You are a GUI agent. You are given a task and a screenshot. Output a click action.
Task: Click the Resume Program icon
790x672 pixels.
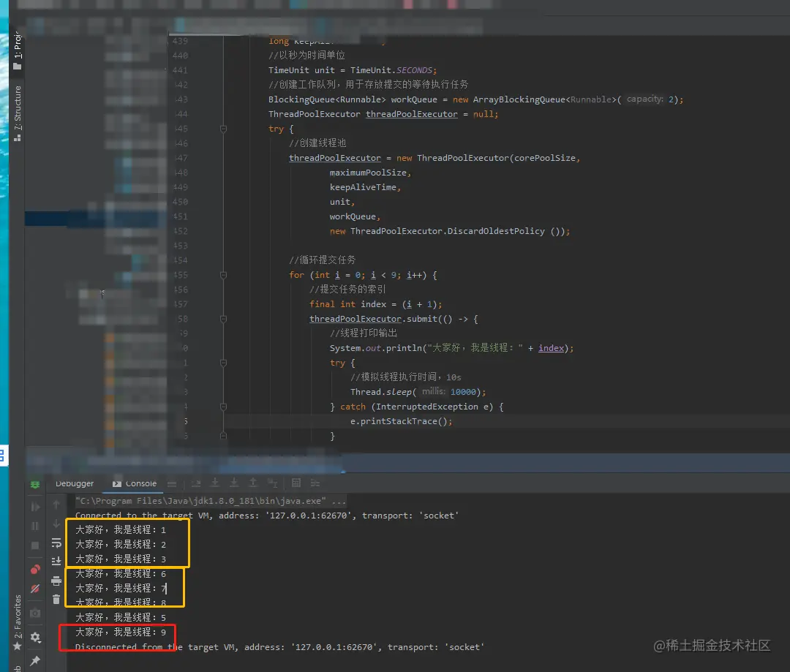pyautogui.click(x=35, y=507)
